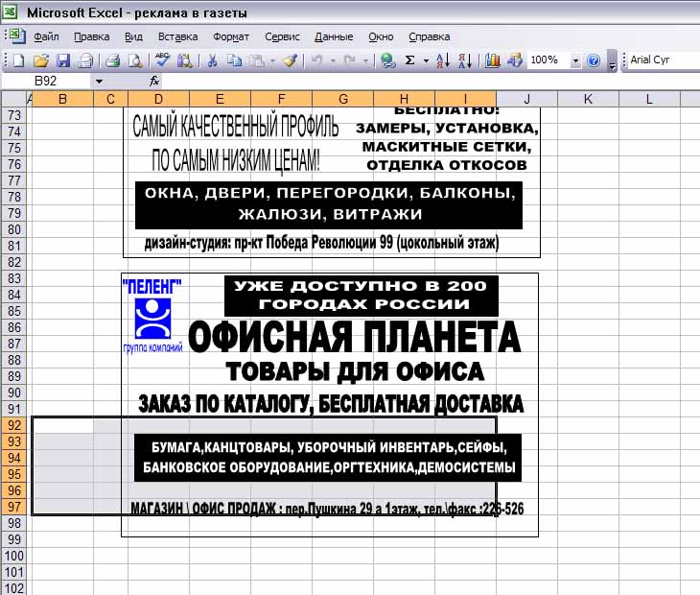This screenshot has width=700, height=595.
Task: Click the 100% zoom value field
Action: 548,60
